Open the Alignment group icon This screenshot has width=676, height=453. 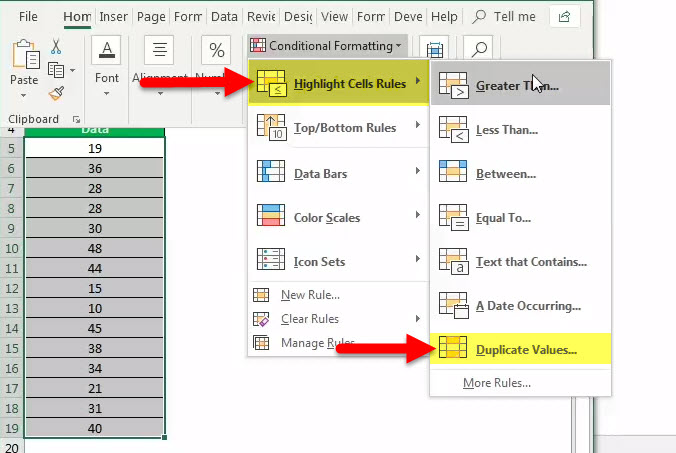click(x=159, y=61)
